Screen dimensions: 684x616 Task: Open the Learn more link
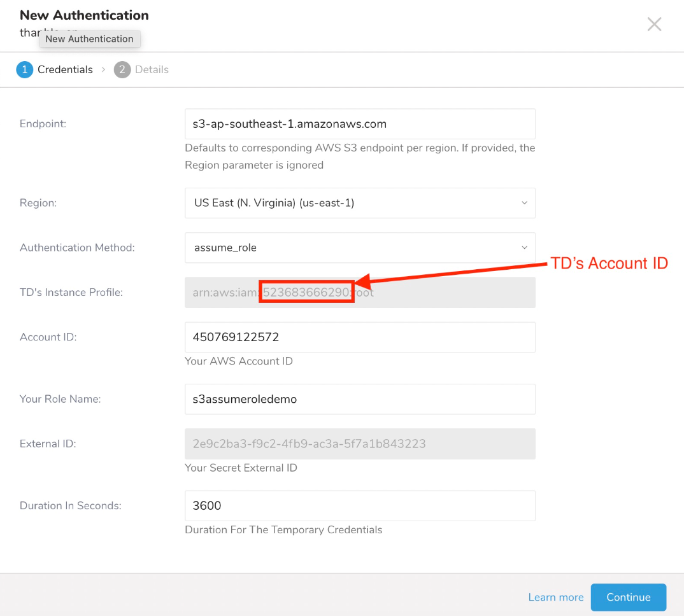(x=555, y=598)
